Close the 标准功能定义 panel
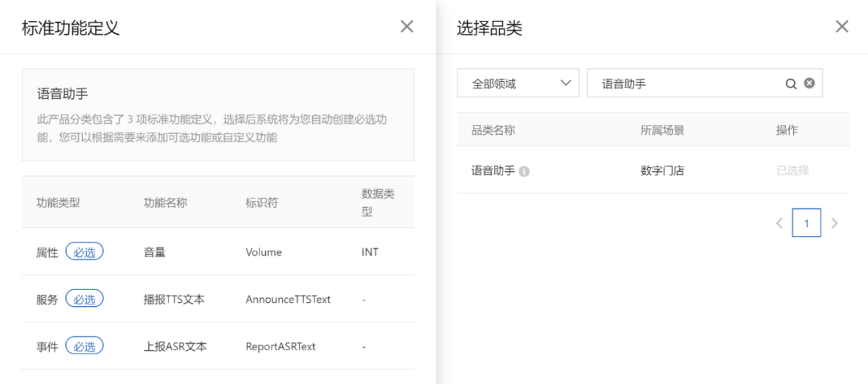868x384 pixels. pyautogui.click(x=407, y=27)
